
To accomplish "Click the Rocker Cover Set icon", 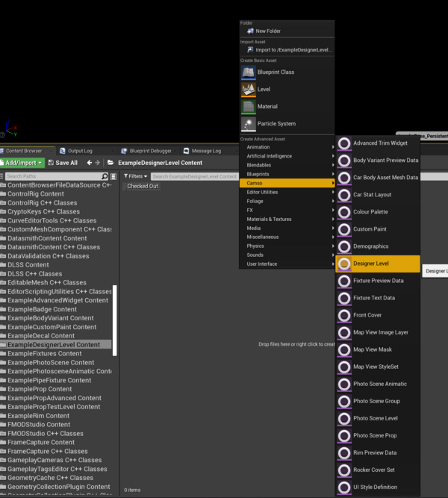I will coord(344,470).
